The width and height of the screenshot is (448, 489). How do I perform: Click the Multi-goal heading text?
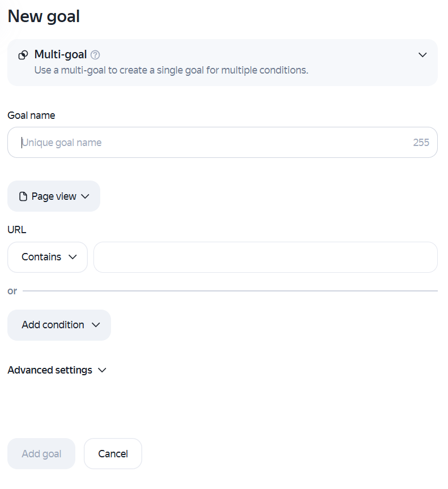61,54
